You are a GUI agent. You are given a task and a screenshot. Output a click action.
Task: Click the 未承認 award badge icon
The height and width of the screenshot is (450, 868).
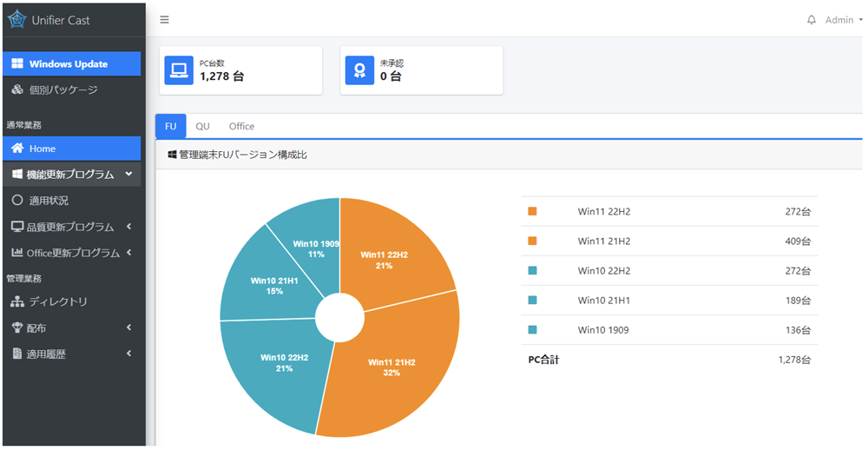(x=359, y=70)
